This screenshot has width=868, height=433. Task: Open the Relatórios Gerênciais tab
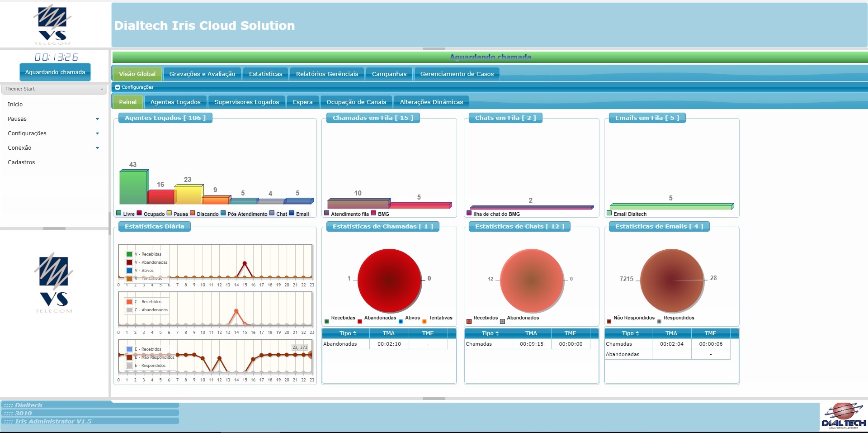pyautogui.click(x=327, y=74)
